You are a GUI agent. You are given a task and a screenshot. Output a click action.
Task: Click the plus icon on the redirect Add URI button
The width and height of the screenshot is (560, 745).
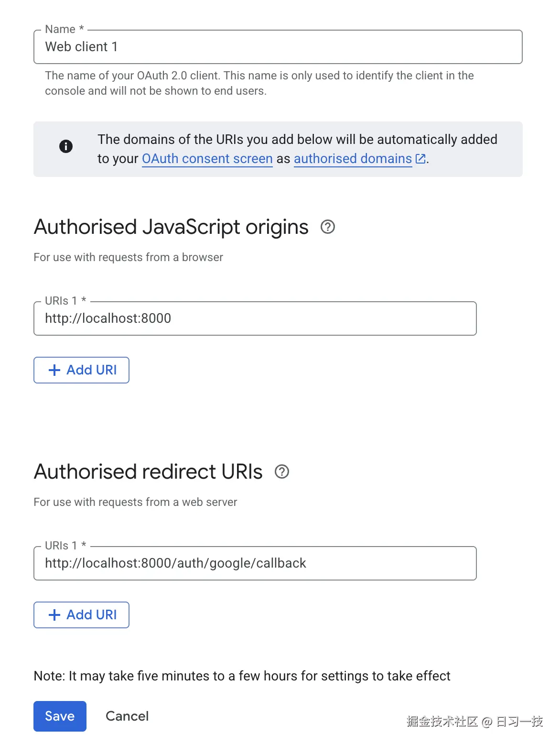[x=54, y=615]
